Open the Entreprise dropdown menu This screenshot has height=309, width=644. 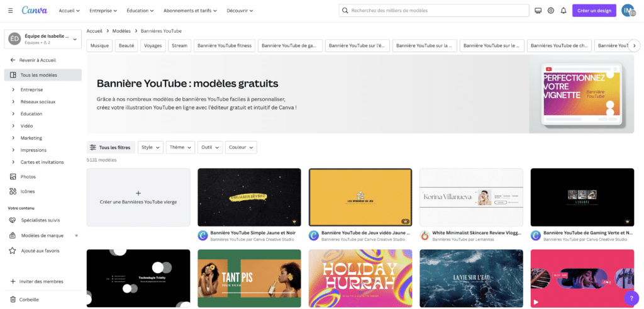(x=103, y=11)
